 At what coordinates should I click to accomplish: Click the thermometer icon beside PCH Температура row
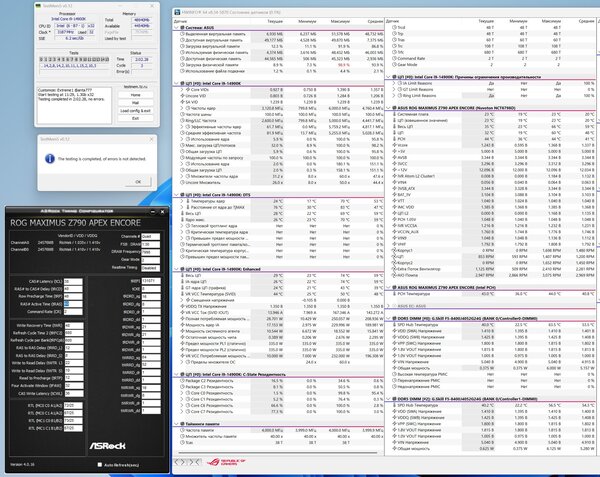(x=394, y=294)
